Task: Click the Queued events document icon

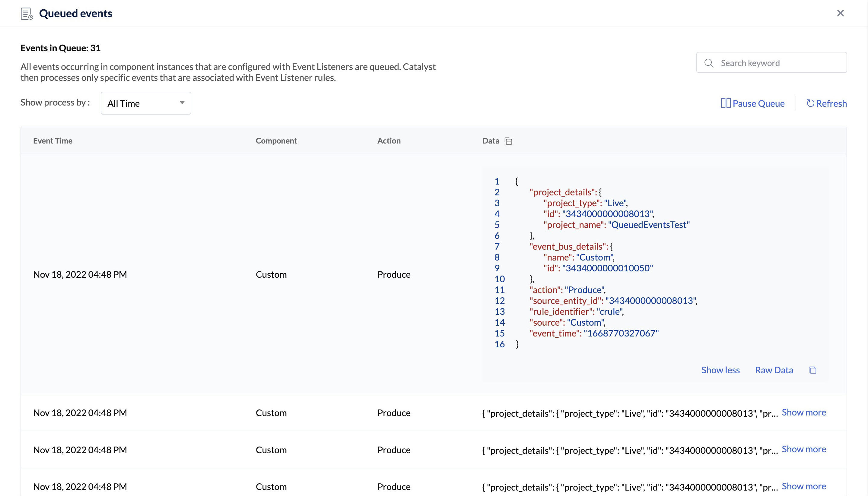Action: (27, 14)
